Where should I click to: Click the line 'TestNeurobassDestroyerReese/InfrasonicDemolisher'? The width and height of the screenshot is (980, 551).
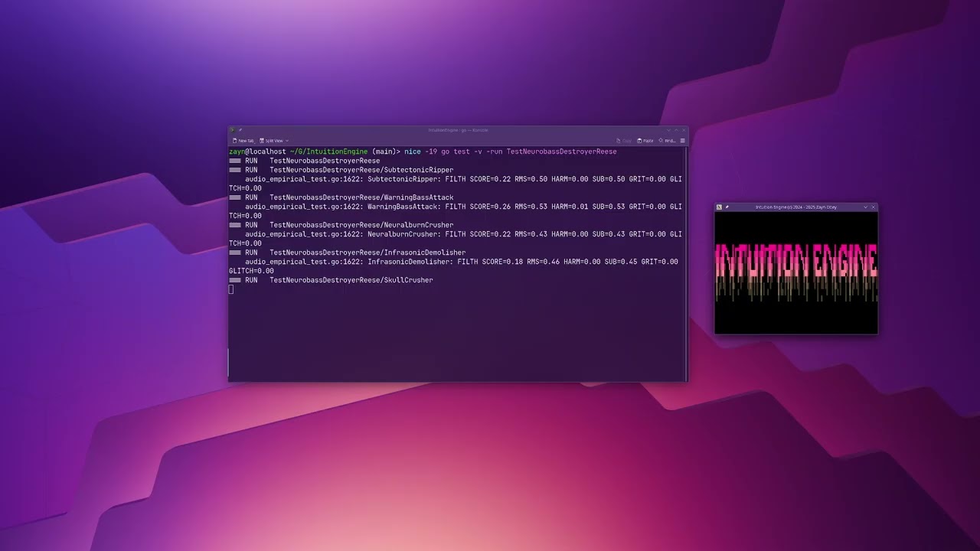coord(367,253)
